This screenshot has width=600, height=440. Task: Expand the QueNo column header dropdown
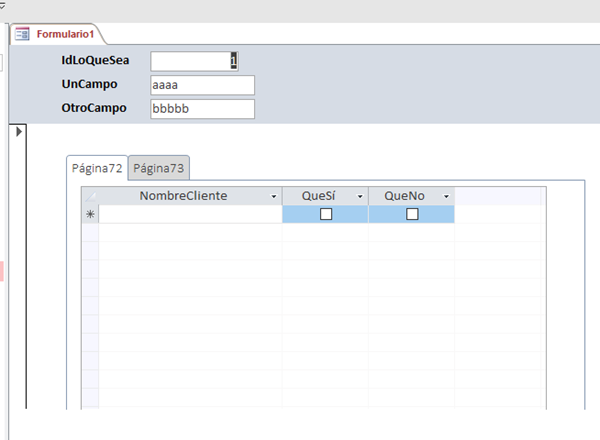446,196
